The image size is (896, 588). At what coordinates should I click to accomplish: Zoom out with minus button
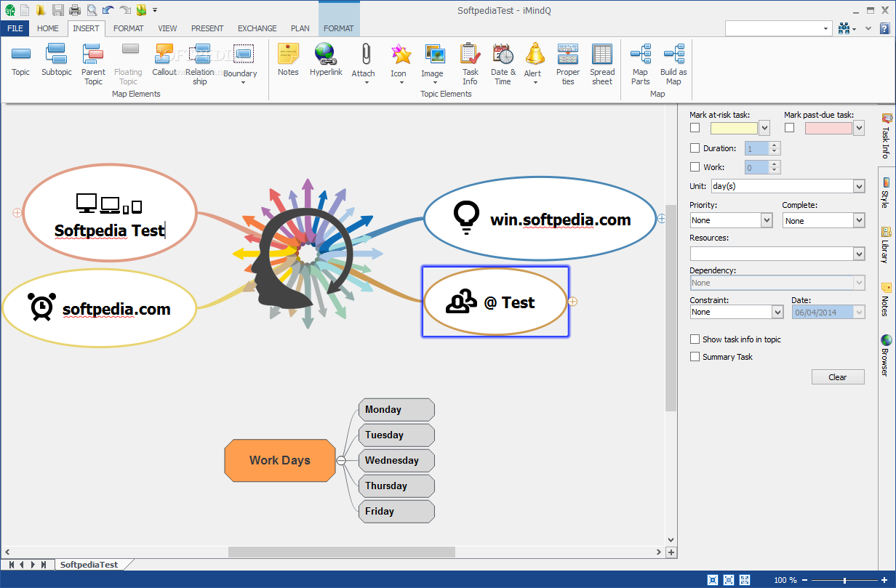point(805,580)
